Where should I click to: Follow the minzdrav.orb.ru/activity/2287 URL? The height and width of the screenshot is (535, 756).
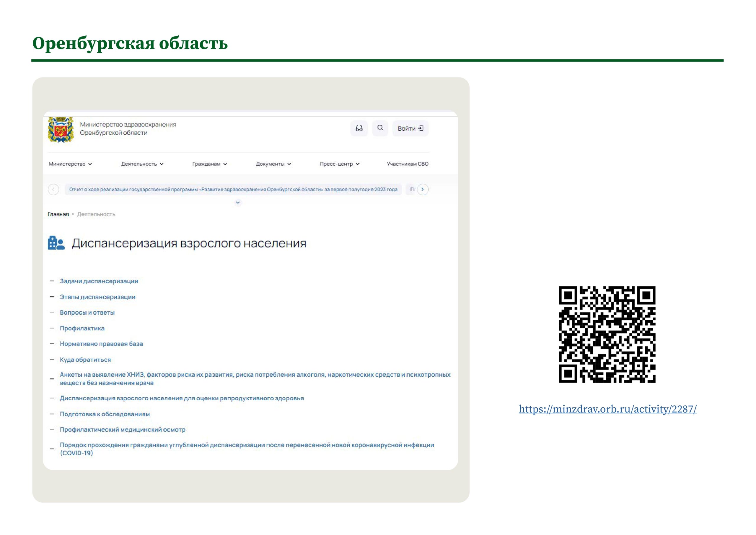pyautogui.click(x=608, y=409)
